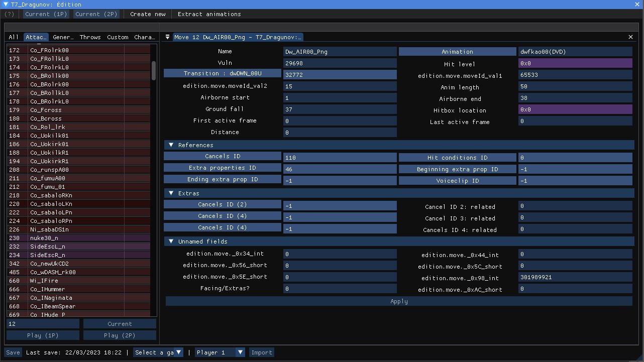Click the Play (1P) button
This screenshot has height=362, width=644.
click(x=43, y=335)
